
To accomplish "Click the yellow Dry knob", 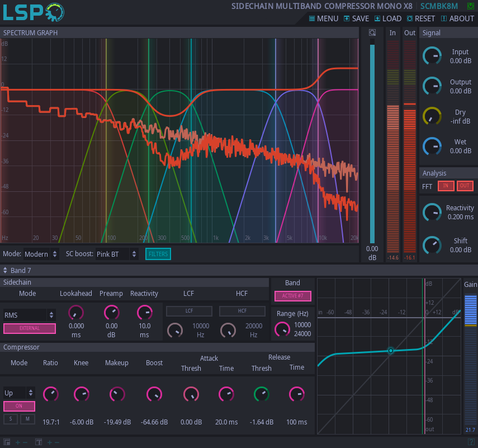I will [x=432, y=116].
